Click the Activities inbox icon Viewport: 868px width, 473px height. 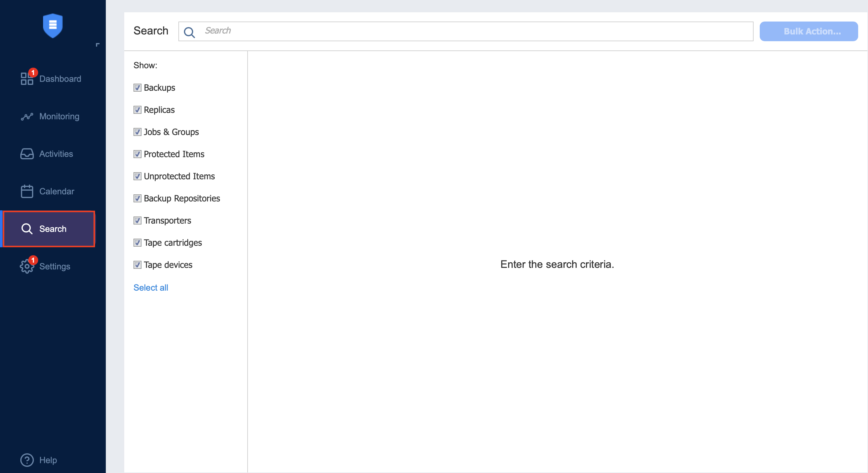(x=27, y=154)
